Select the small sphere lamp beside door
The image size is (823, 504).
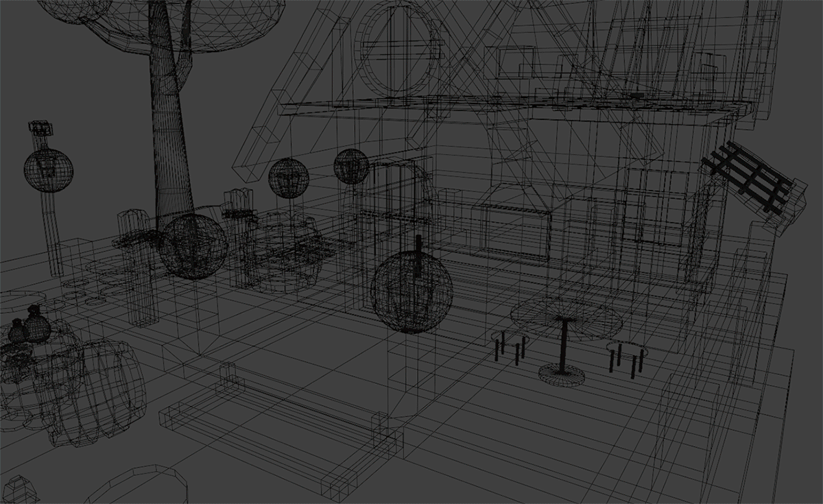(x=351, y=167)
